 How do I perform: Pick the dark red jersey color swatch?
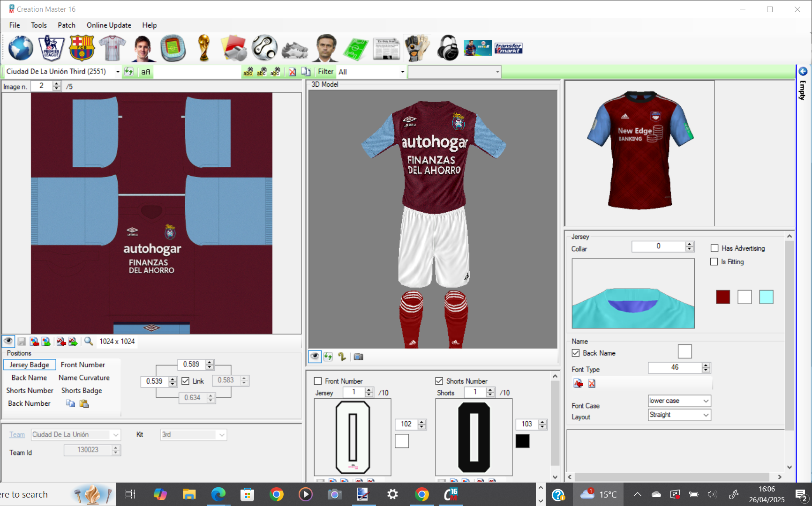[723, 297]
